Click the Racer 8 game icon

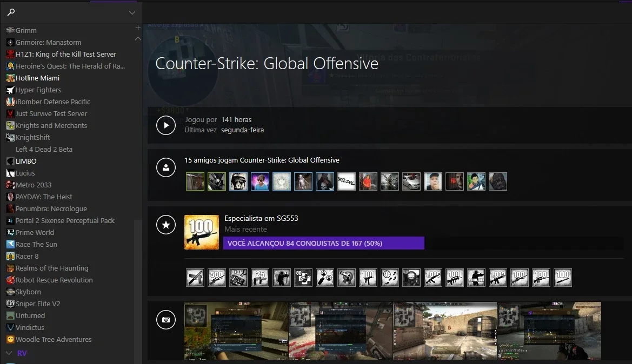[x=10, y=256]
